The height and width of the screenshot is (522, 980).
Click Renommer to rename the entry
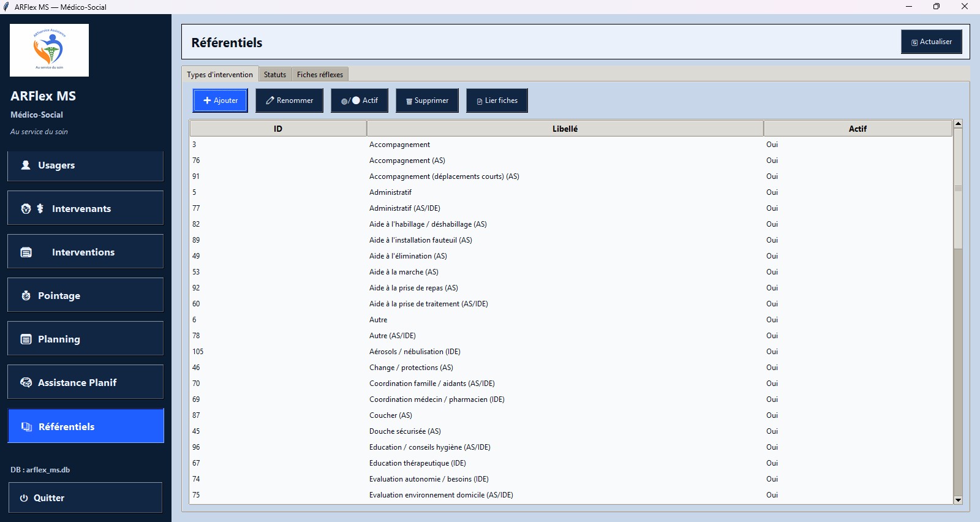pyautogui.click(x=289, y=100)
